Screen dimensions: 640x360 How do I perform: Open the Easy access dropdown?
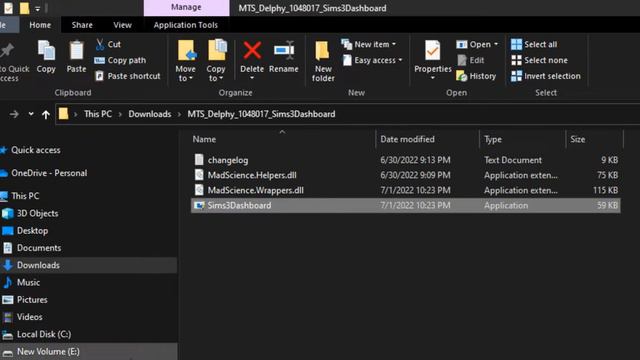pyautogui.click(x=372, y=60)
